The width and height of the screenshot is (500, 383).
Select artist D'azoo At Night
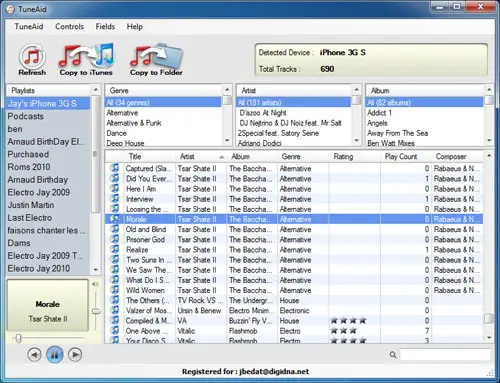pyautogui.click(x=294, y=113)
